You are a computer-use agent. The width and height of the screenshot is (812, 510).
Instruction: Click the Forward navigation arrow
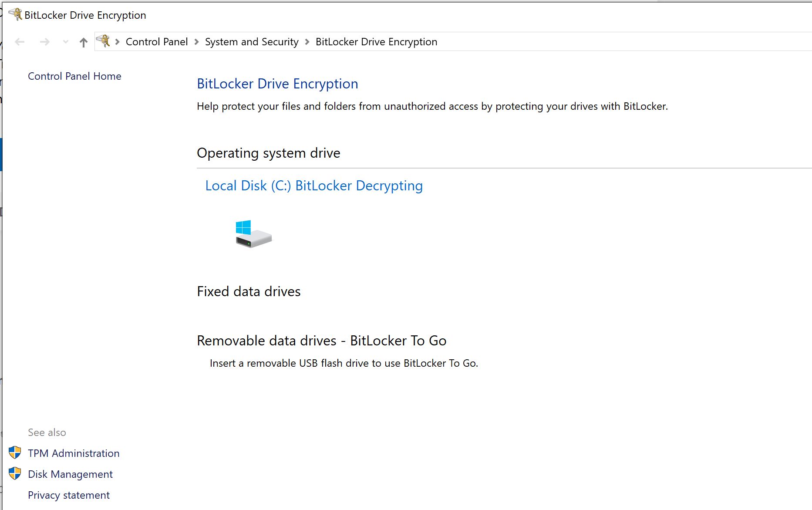click(x=44, y=42)
